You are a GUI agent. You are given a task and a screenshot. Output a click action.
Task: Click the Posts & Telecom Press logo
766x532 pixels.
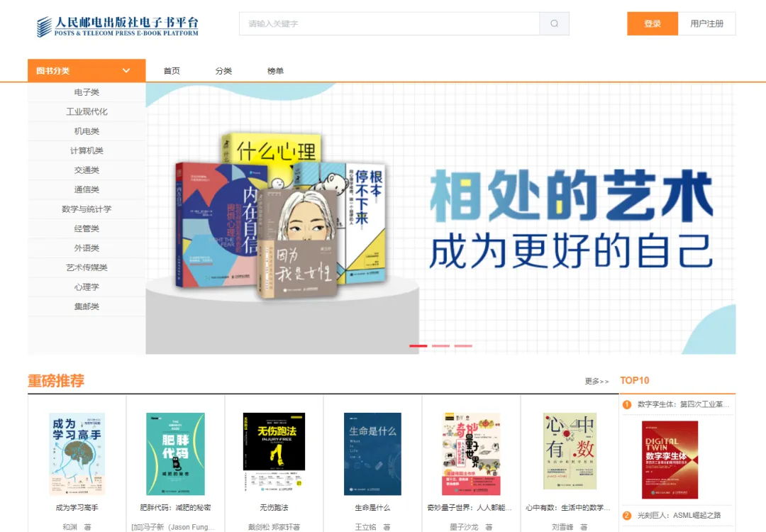[x=118, y=26]
